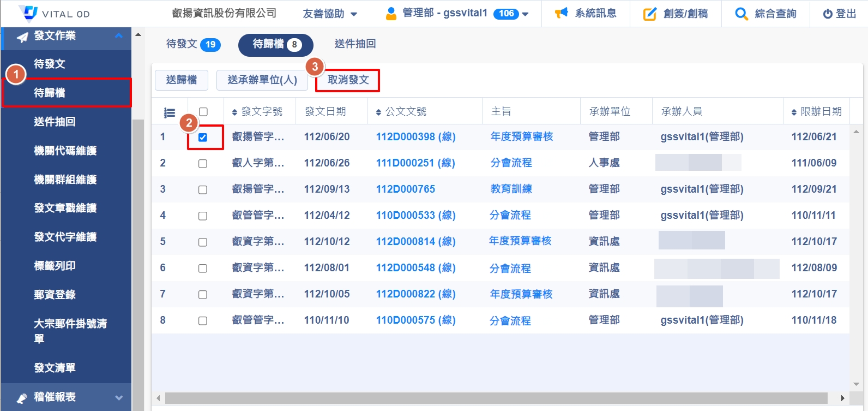This screenshot has height=411, width=868.
Task: Open 送件抽回 in the sidebar
Action: (55, 122)
